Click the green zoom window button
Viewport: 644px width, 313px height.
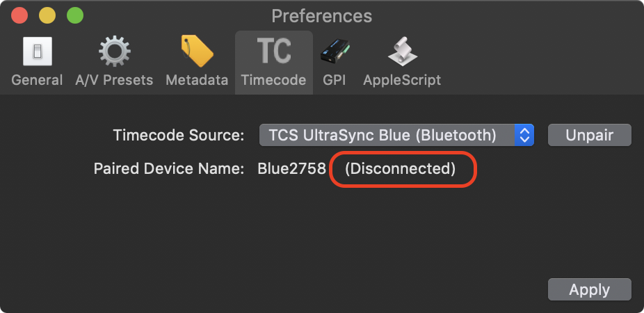pyautogui.click(x=75, y=15)
